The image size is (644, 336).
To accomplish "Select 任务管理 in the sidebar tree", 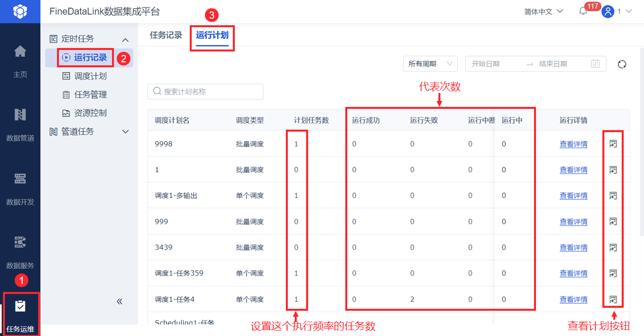I will click(x=91, y=95).
